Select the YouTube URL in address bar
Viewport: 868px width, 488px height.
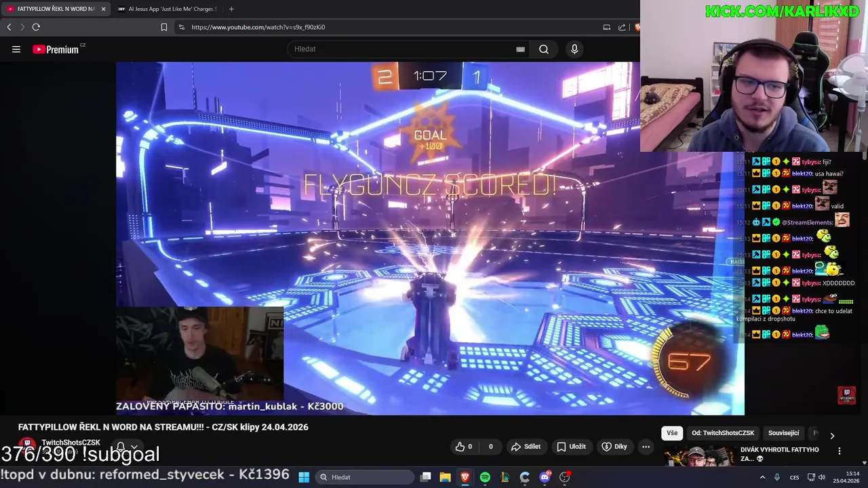click(x=258, y=27)
